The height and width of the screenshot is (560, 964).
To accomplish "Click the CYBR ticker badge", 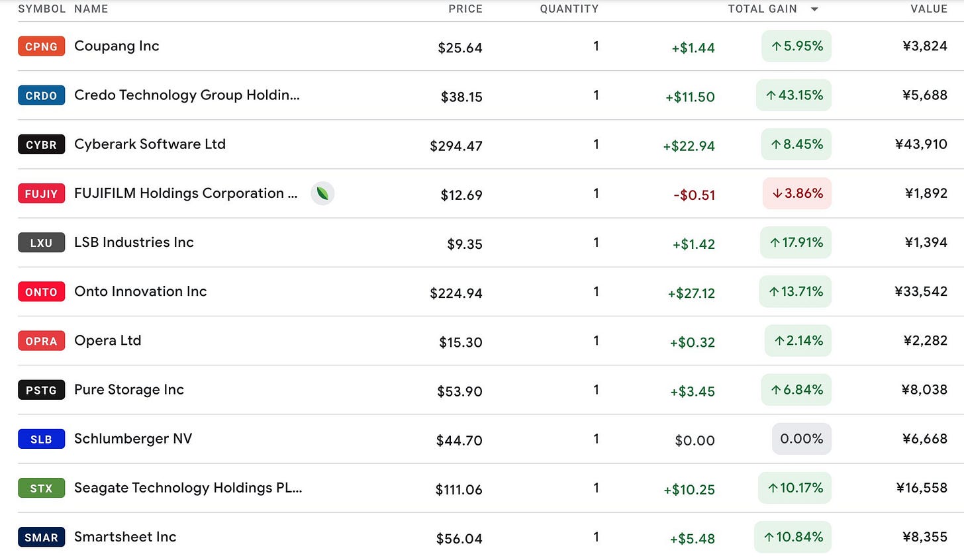I will tap(41, 144).
